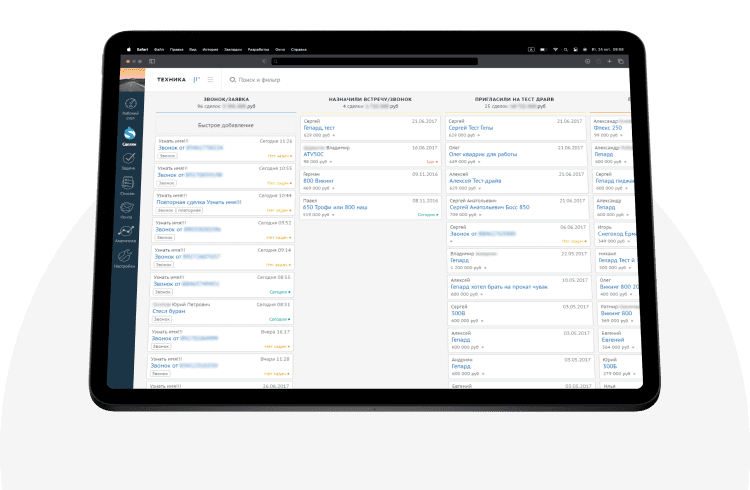Viewport: 750px width, 490px height.
Task: Open the Сергей Анатольевич Босс 850 deal
Action: [489, 207]
